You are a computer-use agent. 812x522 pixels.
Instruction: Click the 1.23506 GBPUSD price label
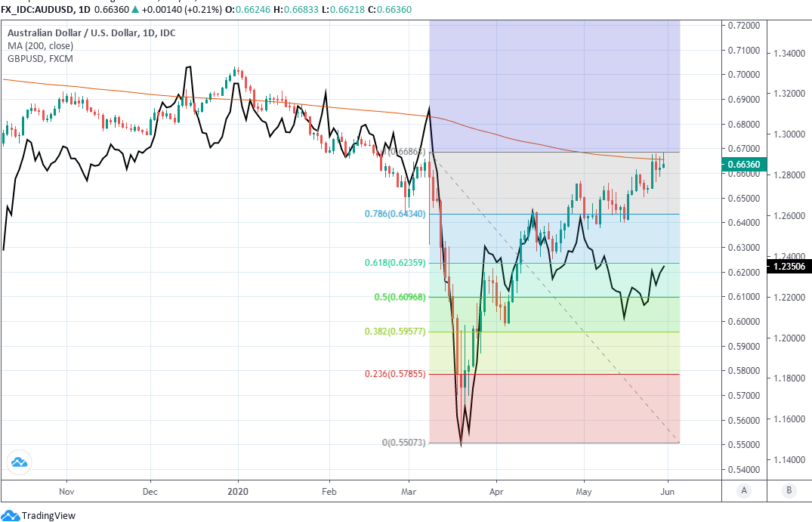click(x=789, y=266)
